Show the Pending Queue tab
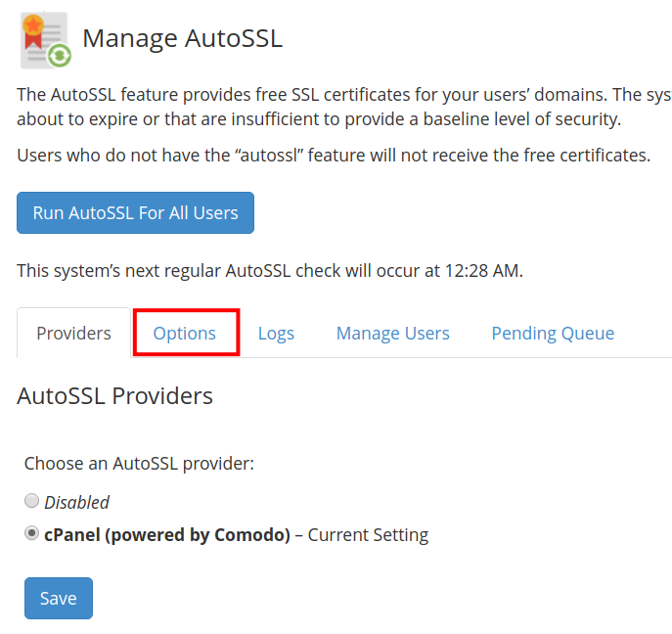 [553, 334]
